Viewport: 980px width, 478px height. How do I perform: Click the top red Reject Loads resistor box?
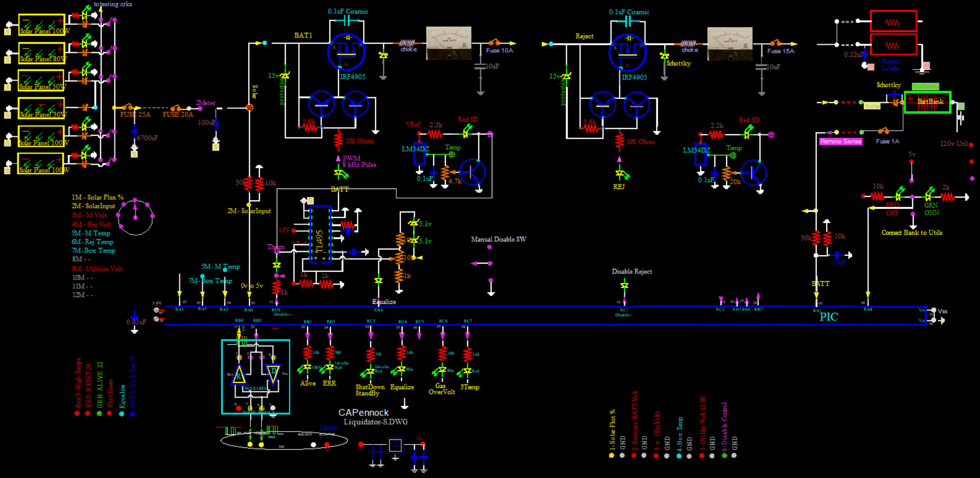click(x=893, y=21)
